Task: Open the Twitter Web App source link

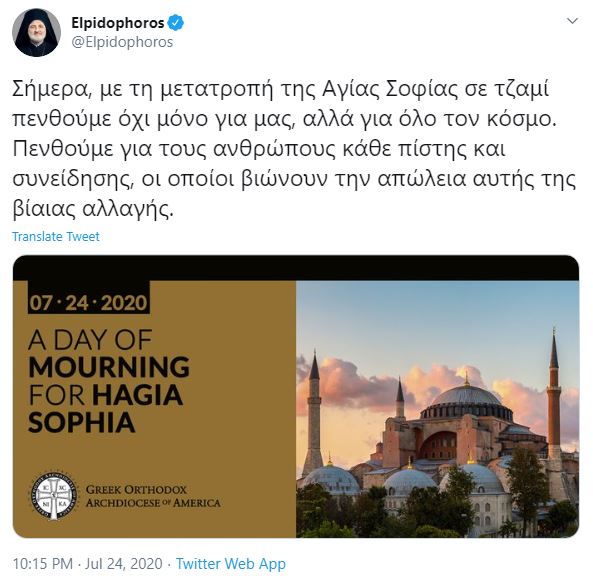Action: click(x=231, y=564)
